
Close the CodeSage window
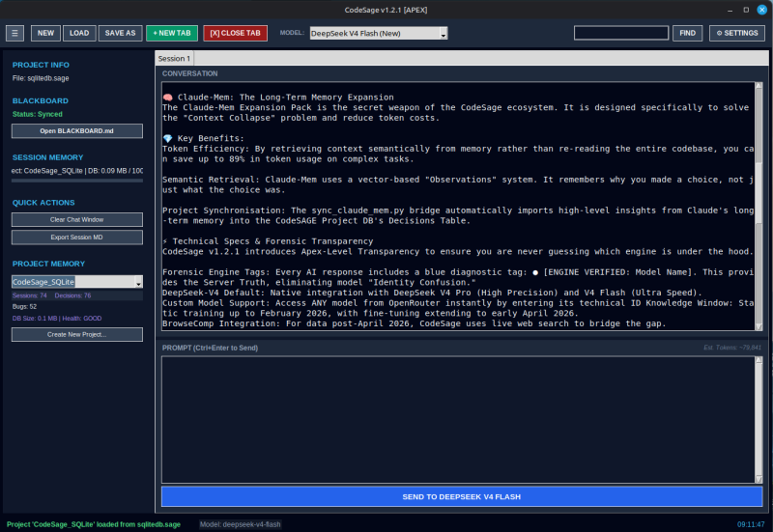(761, 10)
